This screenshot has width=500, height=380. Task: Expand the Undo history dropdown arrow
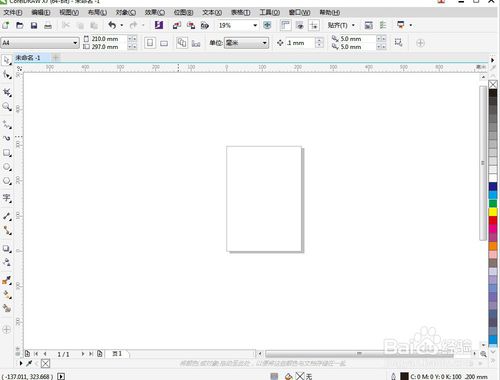tap(122, 25)
